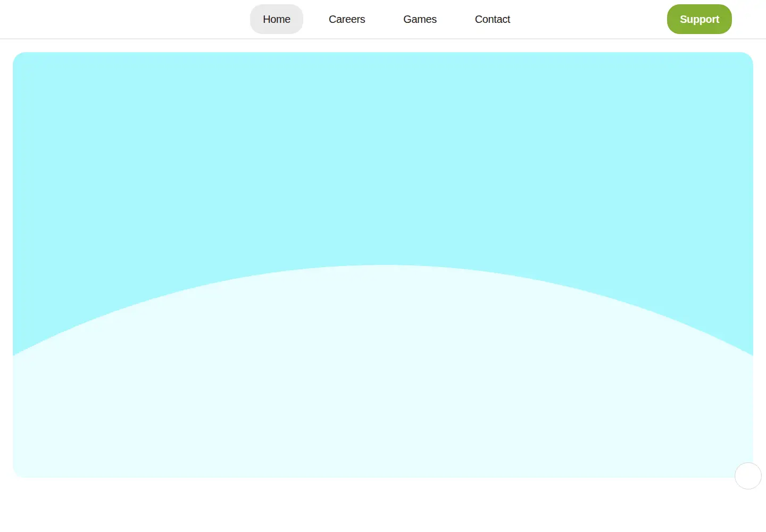766x532 pixels.
Task: Click the white circular floating button
Action: coord(748,476)
